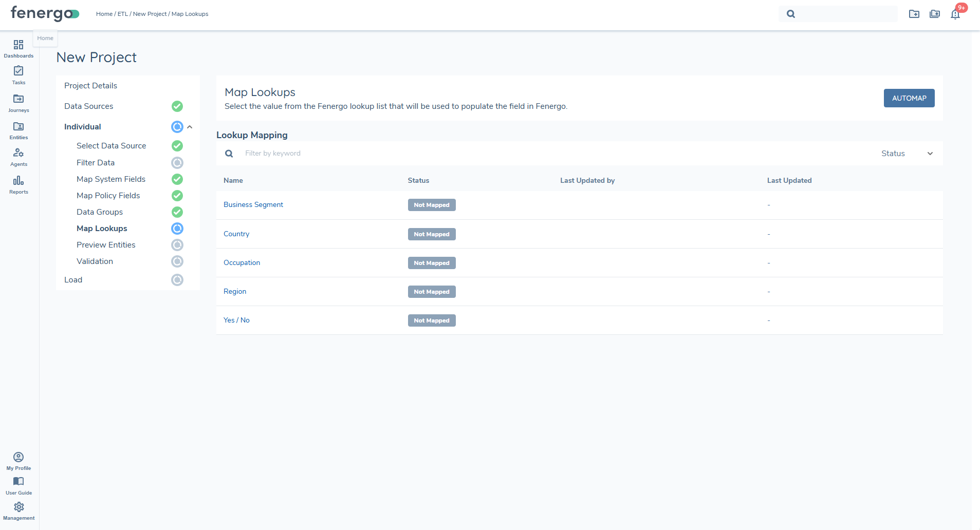Open Reports from the sidebar

(19, 181)
